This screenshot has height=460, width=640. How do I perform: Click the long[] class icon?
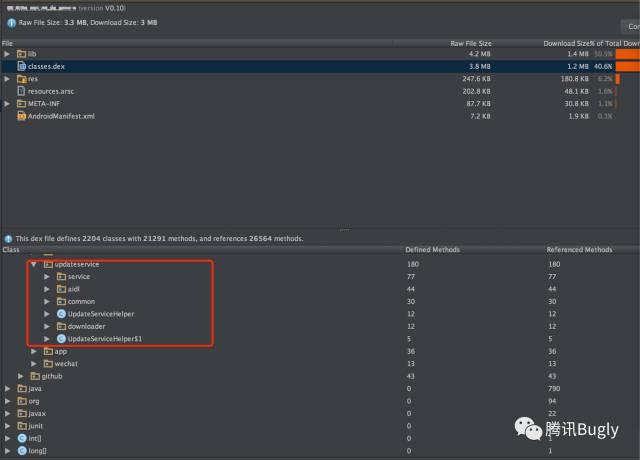coord(22,451)
